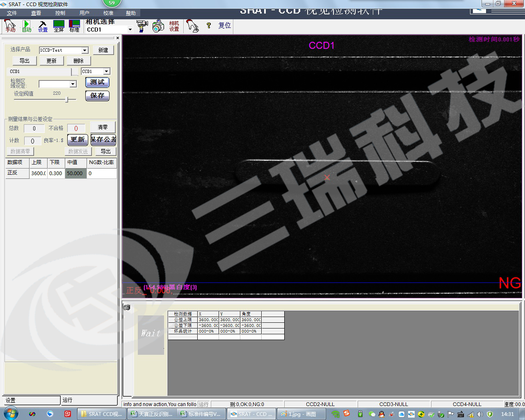Switch to manual mode (手动) in toolbar

point(10,26)
